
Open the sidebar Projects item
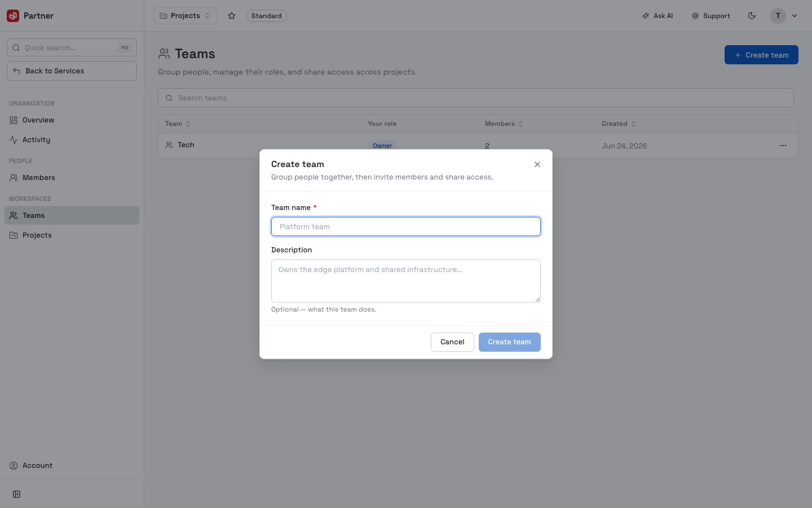coord(72,235)
